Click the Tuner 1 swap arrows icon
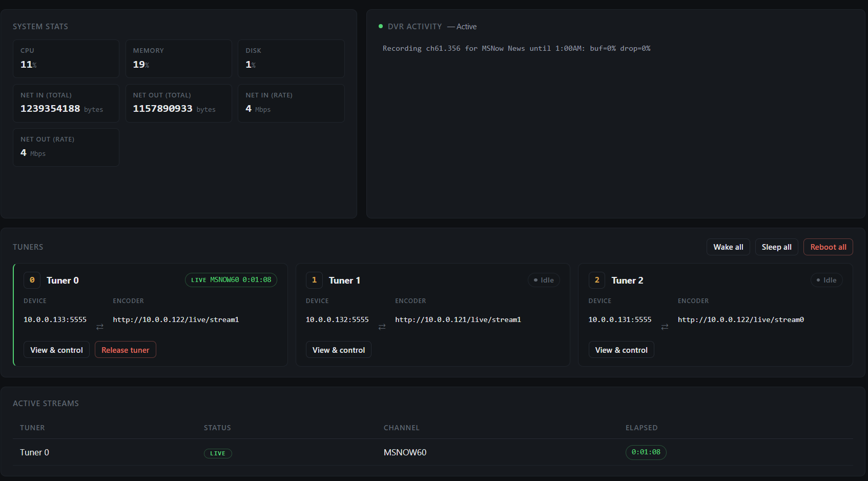This screenshot has width=868, height=481. [382, 327]
